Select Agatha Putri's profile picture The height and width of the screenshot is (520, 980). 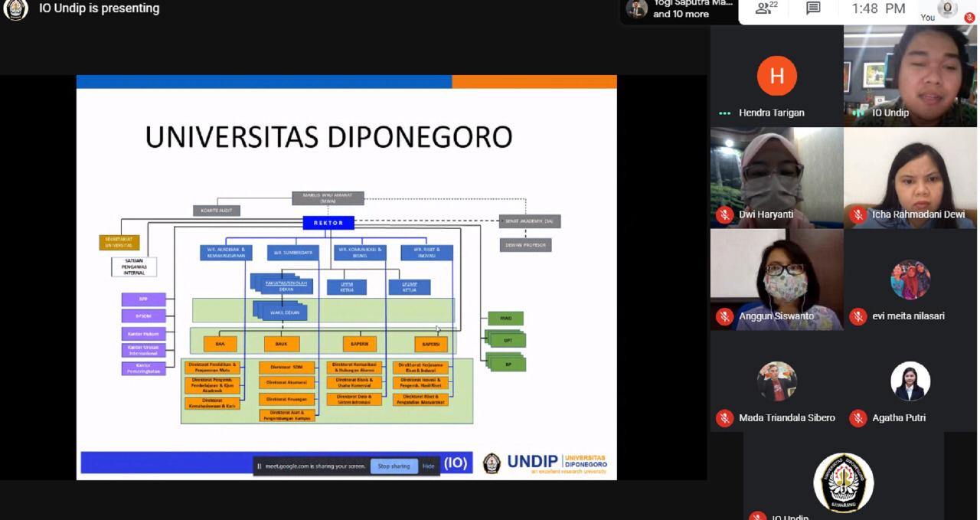(910, 381)
